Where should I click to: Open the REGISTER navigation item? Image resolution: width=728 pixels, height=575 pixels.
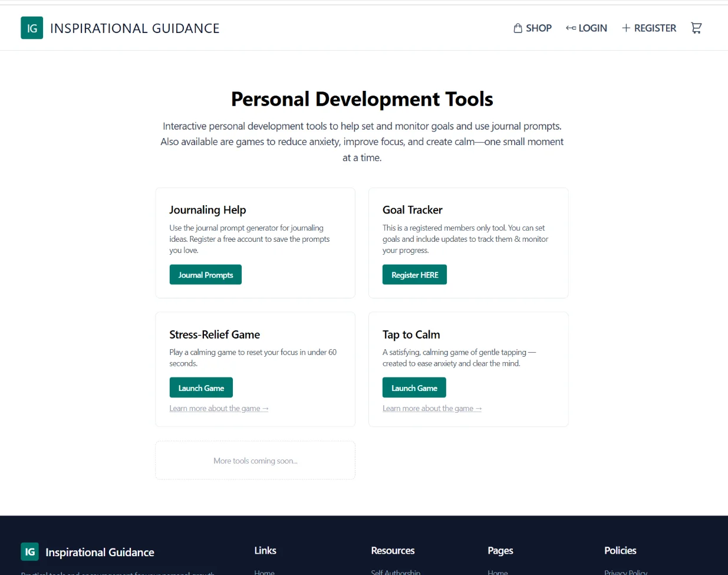[x=655, y=28]
